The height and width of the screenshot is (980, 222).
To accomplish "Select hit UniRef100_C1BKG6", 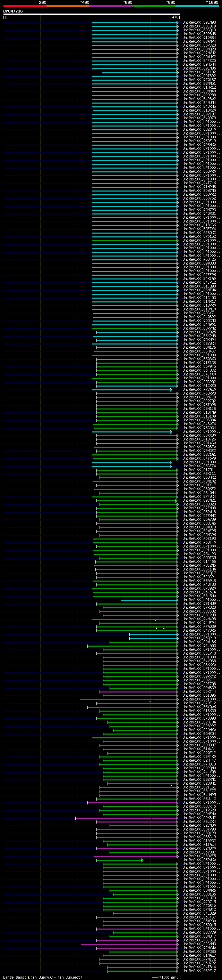I will pyautogui.click(x=199, y=225).
